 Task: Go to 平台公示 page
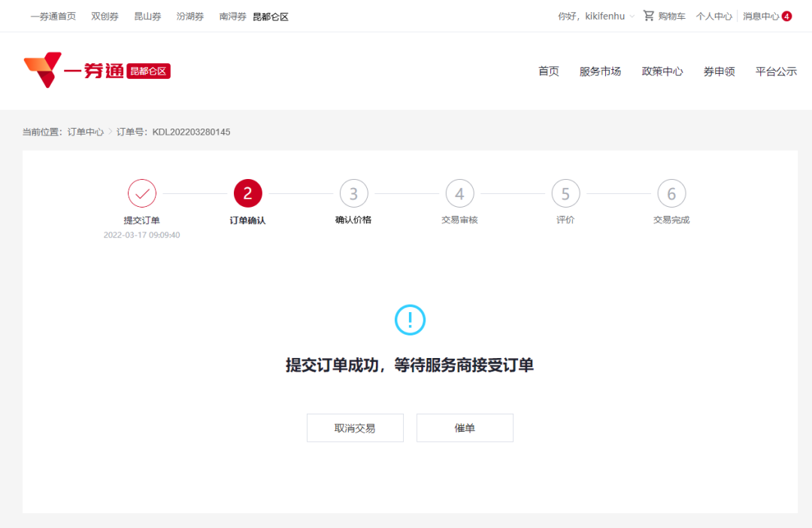775,71
